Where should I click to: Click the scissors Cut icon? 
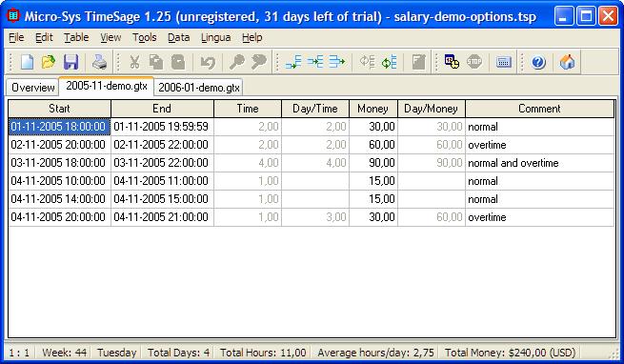pyautogui.click(x=134, y=62)
